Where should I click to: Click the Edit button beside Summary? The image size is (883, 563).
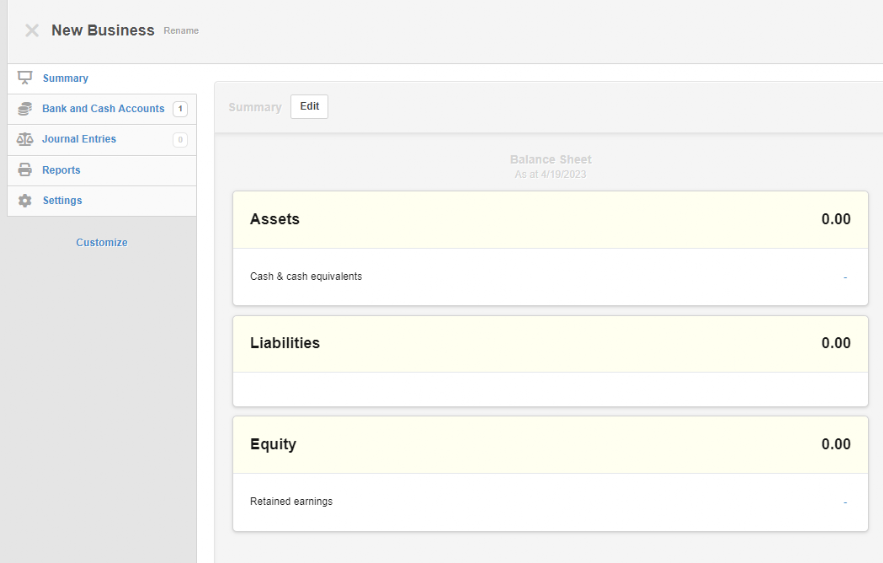tap(309, 106)
